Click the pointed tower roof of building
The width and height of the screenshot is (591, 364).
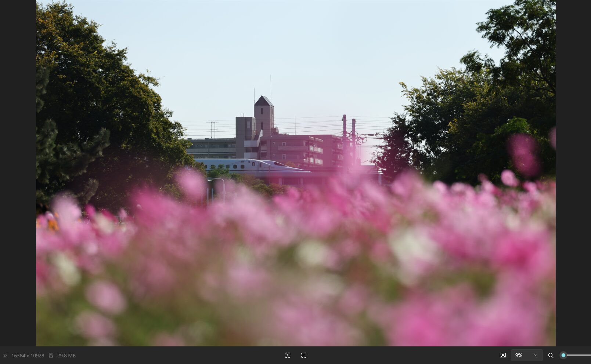pyautogui.click(x=263, y=101)
